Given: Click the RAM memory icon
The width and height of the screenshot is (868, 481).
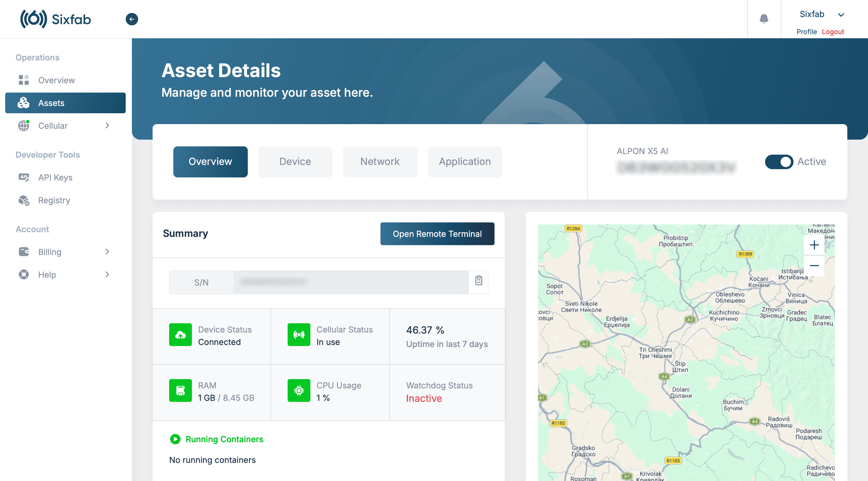Looking at the screenshot, I should [180, 391].
